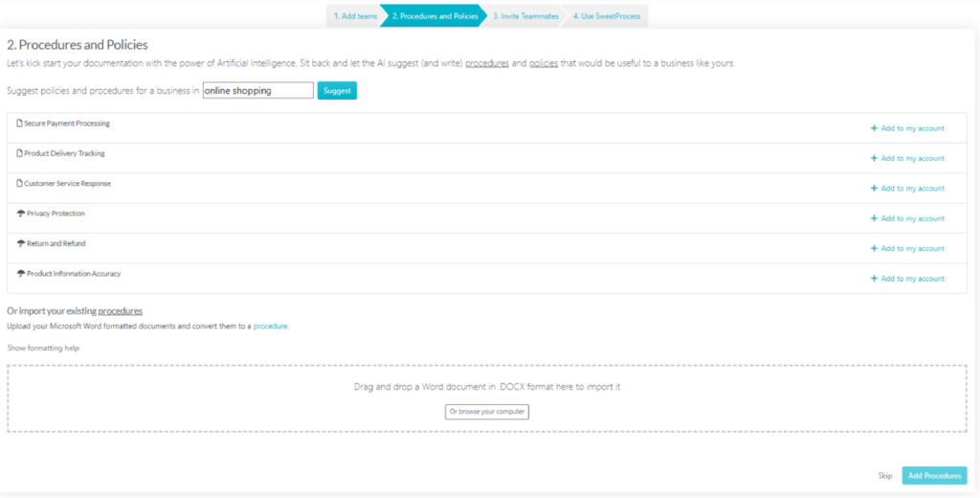Open the Privacy Protection policy title
The image size is (980, 498).
(56, 214)
